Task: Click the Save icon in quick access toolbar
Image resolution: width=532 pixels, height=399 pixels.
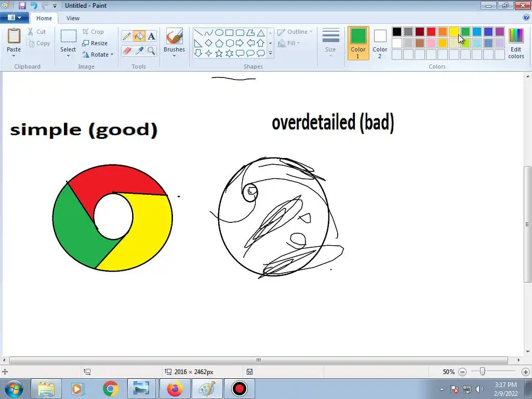Action: (x=22, y=5)
